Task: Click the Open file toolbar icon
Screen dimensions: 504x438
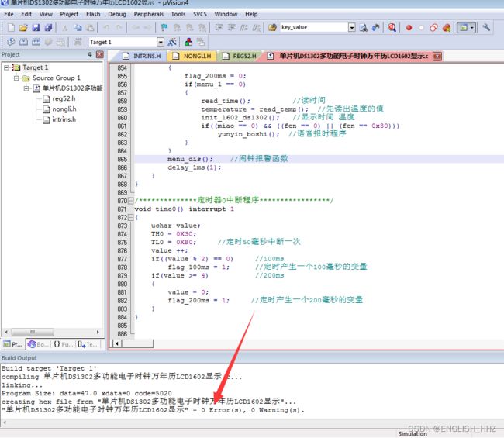Action: pos(23,27)
